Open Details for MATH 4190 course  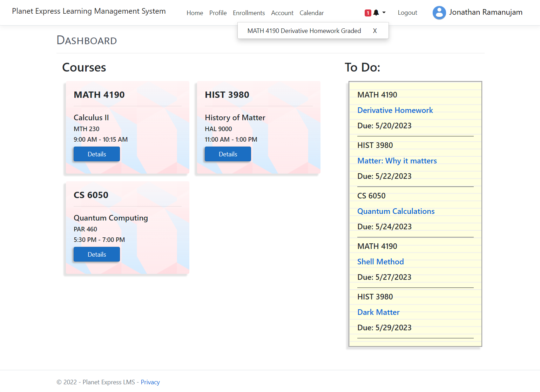pos(97,154)
